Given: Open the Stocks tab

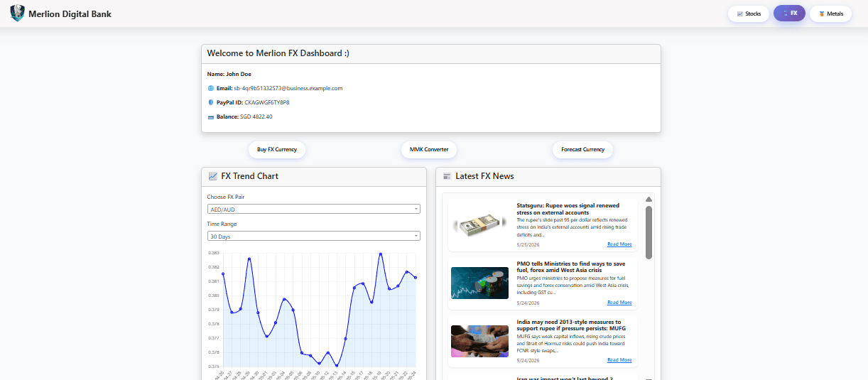Looking at the screenshot, I should (749, 13).
